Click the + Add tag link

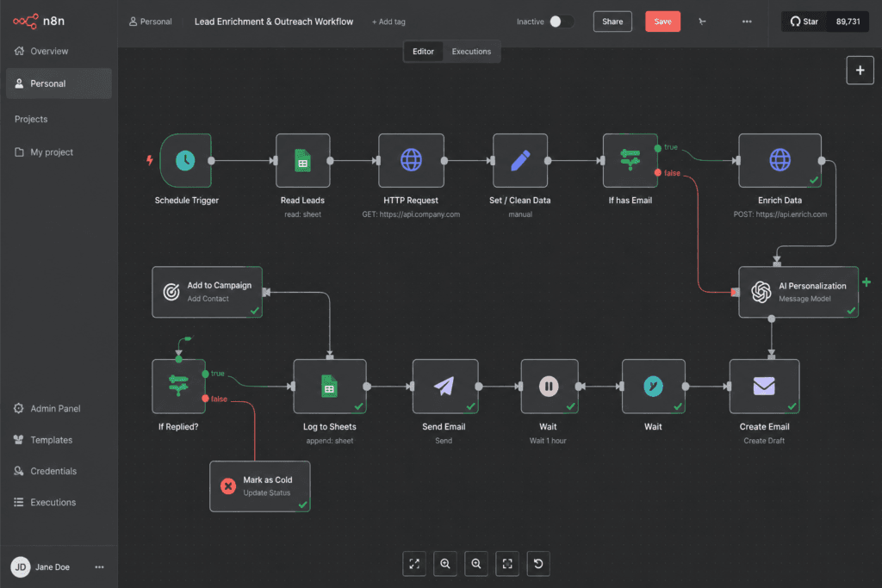[388, 22]
